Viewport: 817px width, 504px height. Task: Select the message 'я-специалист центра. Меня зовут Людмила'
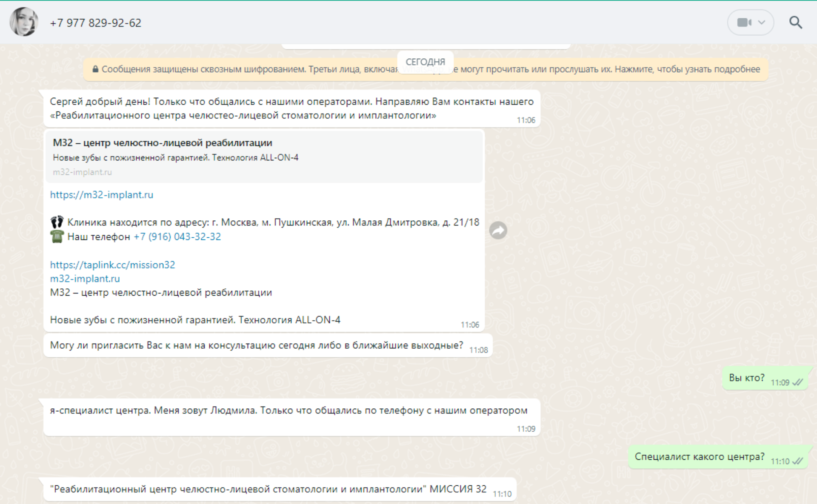292,417
